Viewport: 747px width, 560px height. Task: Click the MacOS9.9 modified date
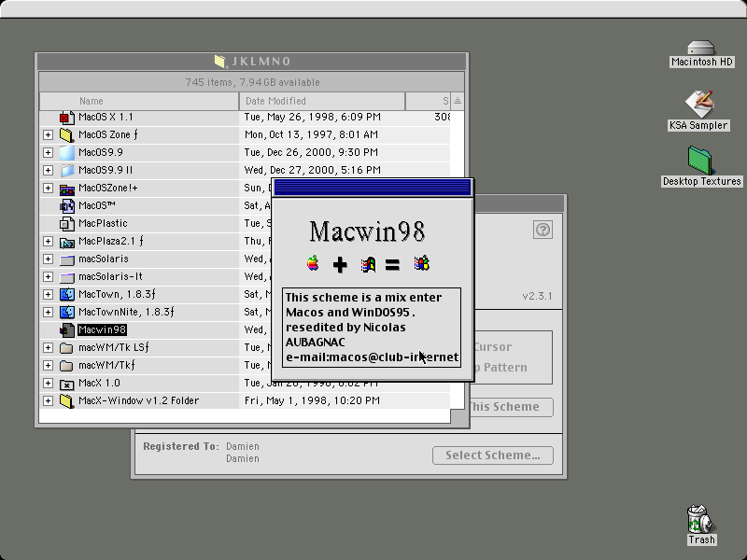click(311, 152)
